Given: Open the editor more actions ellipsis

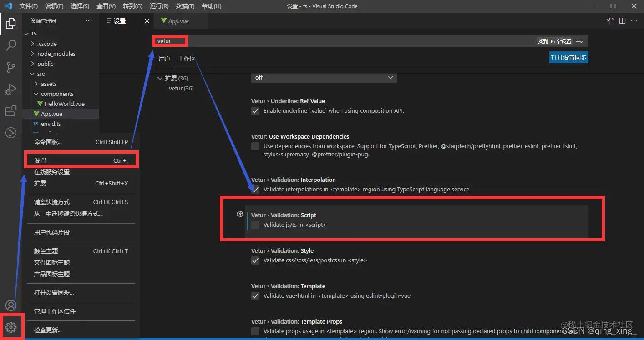Looking at the screenshot, I should pos(634,21).
